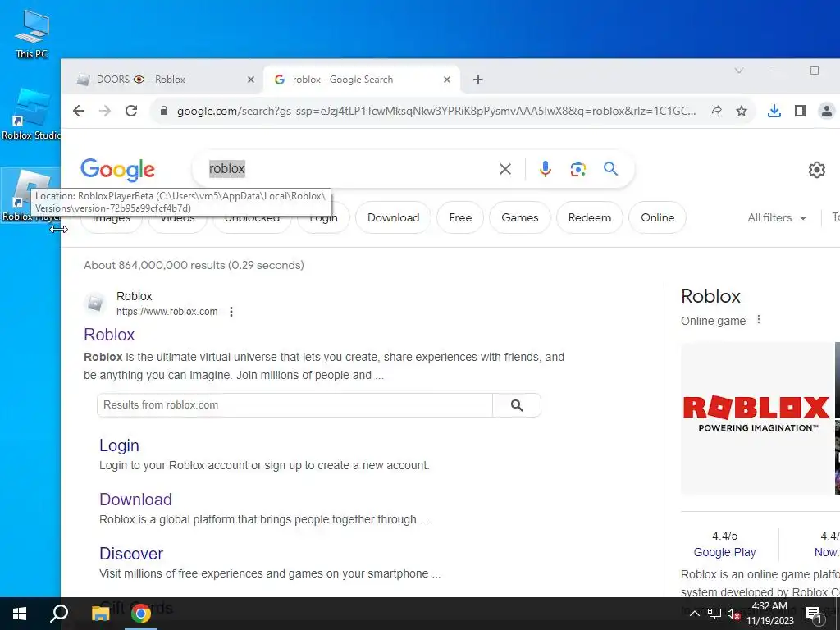Expand All filters dropdown

777,218
